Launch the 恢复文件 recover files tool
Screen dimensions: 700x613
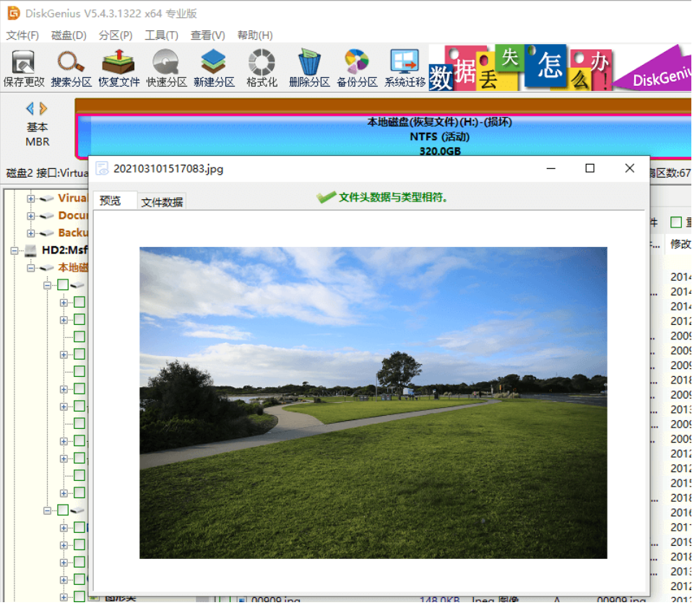118,69
